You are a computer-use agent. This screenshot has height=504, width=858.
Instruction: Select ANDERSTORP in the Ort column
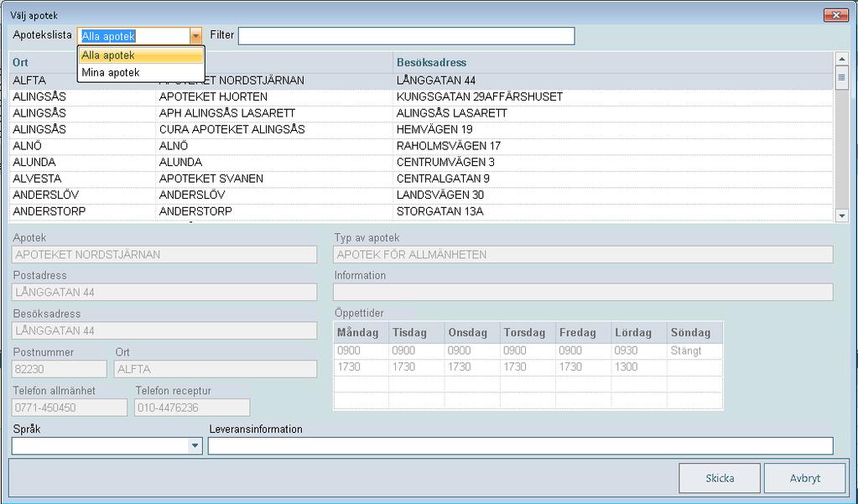(49, 211)
